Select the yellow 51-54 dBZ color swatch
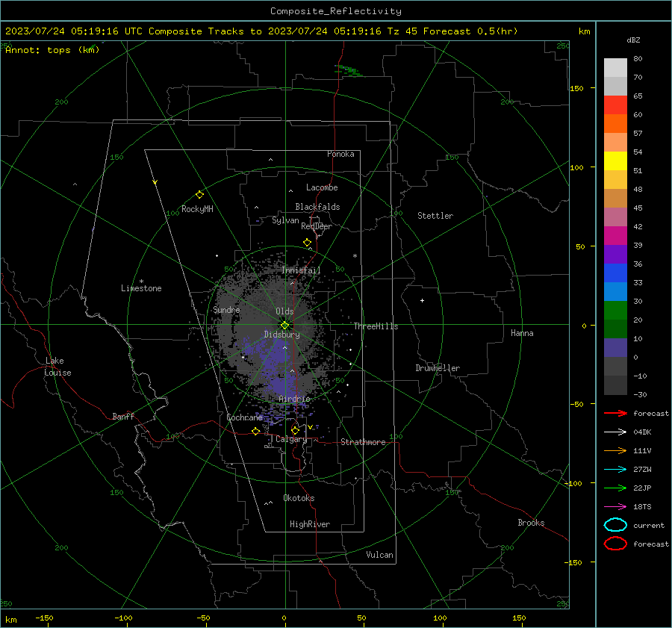Screen dimensions: 672x628 click(615, 161)
